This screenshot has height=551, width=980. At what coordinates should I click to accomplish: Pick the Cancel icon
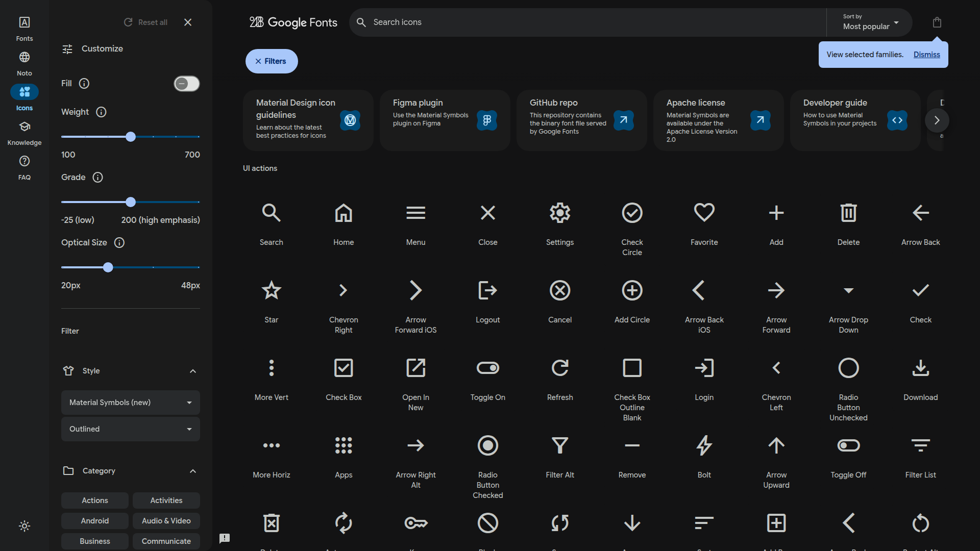pyautogui.click(x=560, y=290)
